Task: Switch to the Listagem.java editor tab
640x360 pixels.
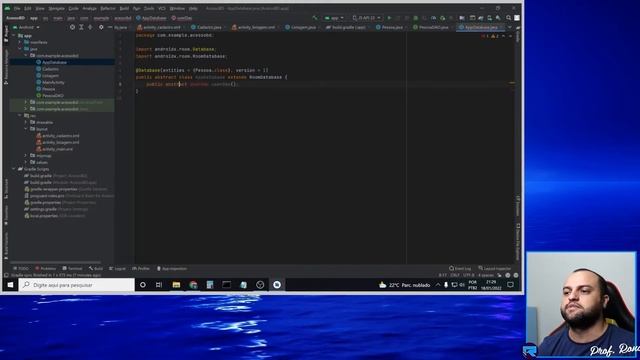Action: pos(302,27)
